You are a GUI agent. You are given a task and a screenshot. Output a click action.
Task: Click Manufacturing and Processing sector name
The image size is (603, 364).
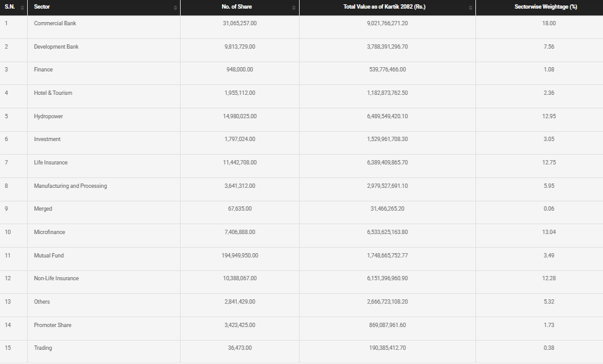70,186
